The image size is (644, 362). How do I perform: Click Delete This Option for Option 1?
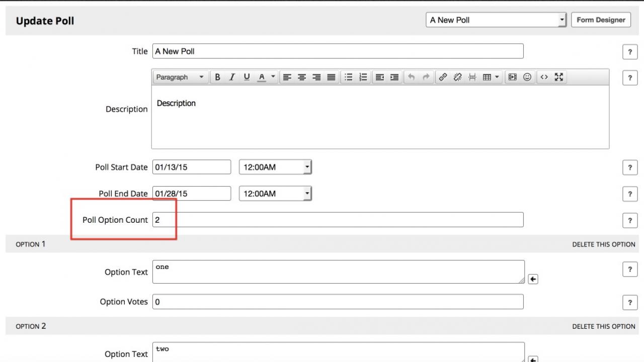(x=603, y=244)
